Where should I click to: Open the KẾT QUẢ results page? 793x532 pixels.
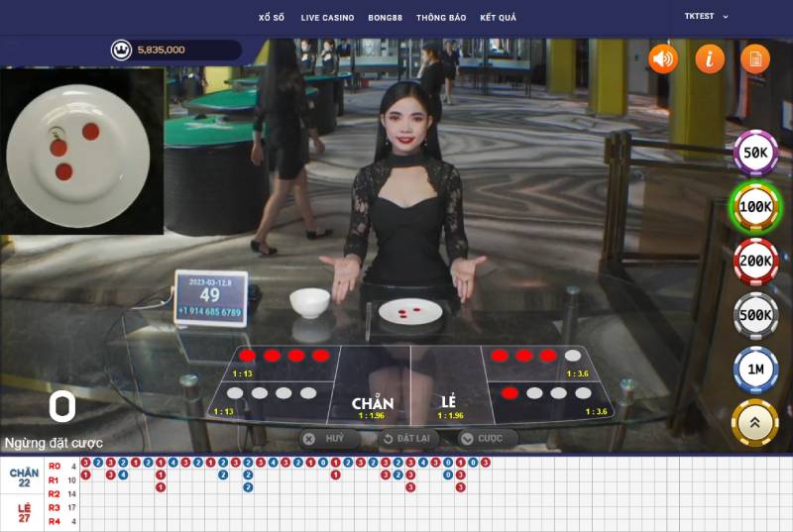(x=498, y=18)
